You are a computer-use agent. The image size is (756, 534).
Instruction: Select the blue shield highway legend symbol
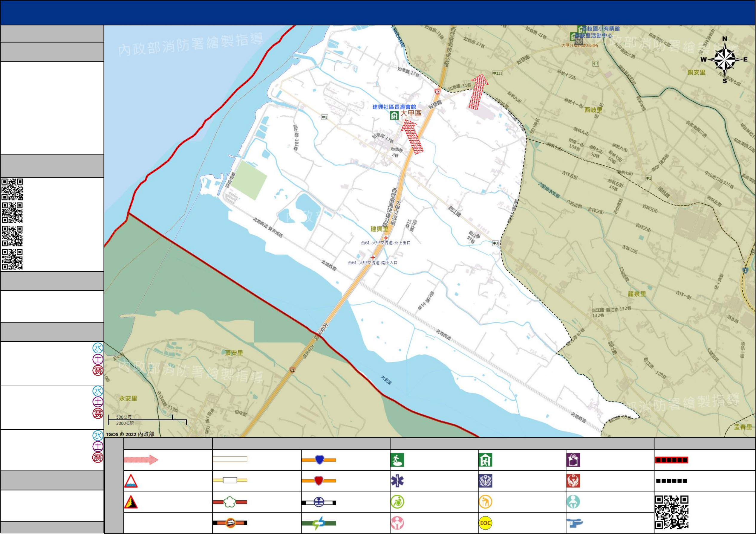[x=319, y=460]
